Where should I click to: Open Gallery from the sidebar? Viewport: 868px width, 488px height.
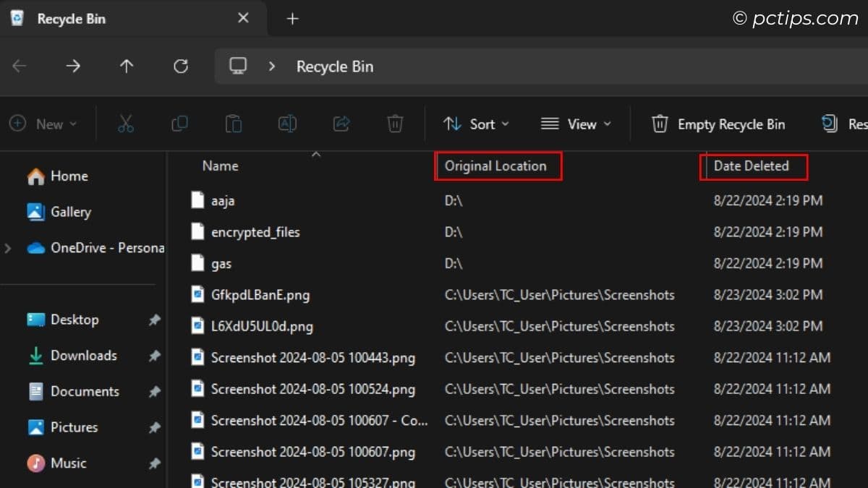click(71, 212)
